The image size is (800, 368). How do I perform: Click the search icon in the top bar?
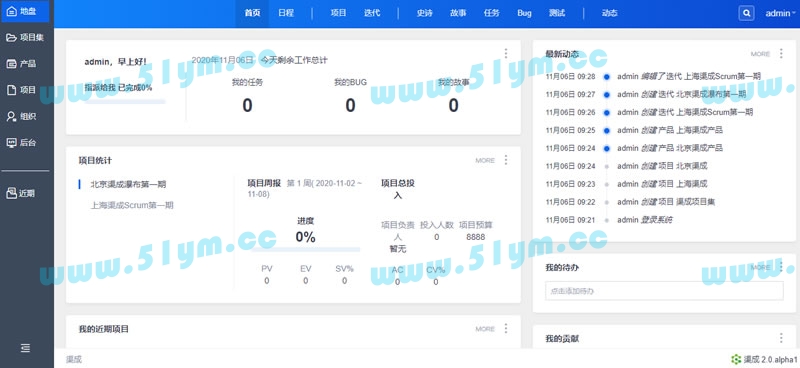(746, 14)
